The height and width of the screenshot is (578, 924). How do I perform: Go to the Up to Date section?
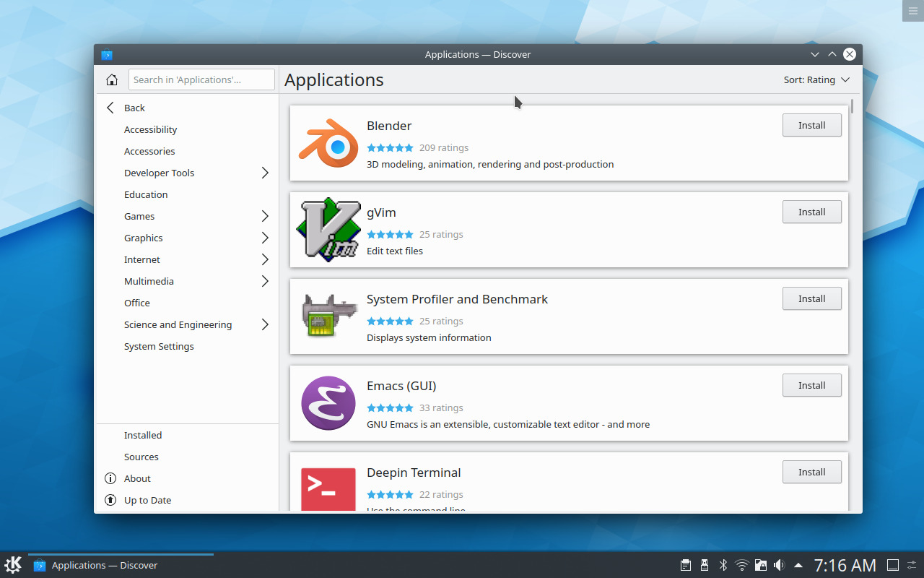[147, 500]
